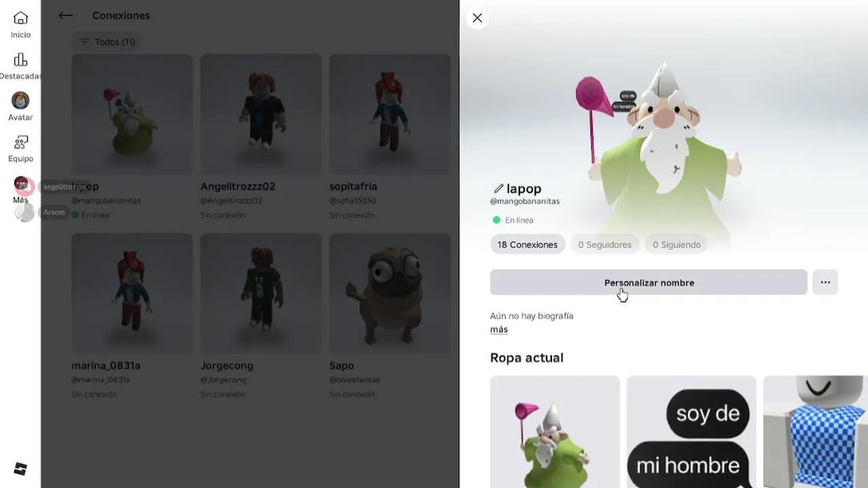Click the Ropa actual heading
This screenshot has width=868, height=488.
[526, 358]
